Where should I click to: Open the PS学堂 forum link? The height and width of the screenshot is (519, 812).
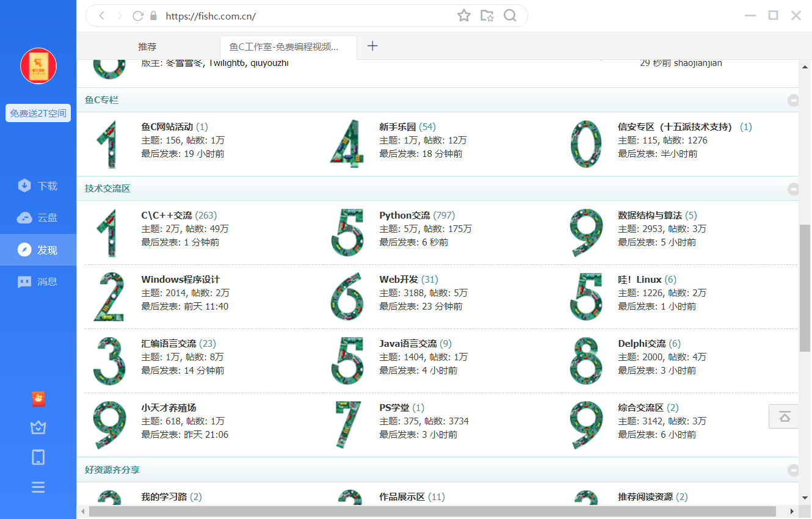[x=394, y=408]
